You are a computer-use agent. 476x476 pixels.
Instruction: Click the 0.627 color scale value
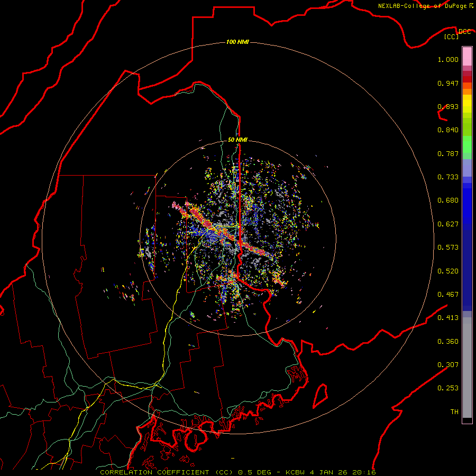click(x=448, y=224)
